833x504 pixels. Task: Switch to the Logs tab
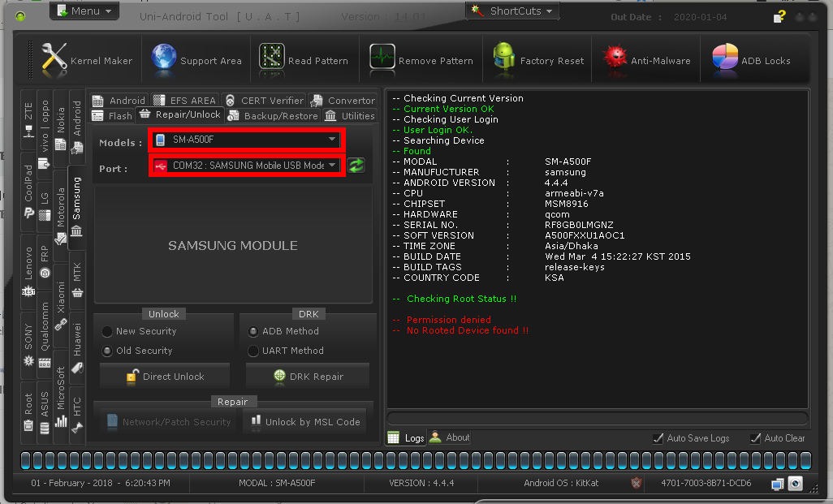407,438
